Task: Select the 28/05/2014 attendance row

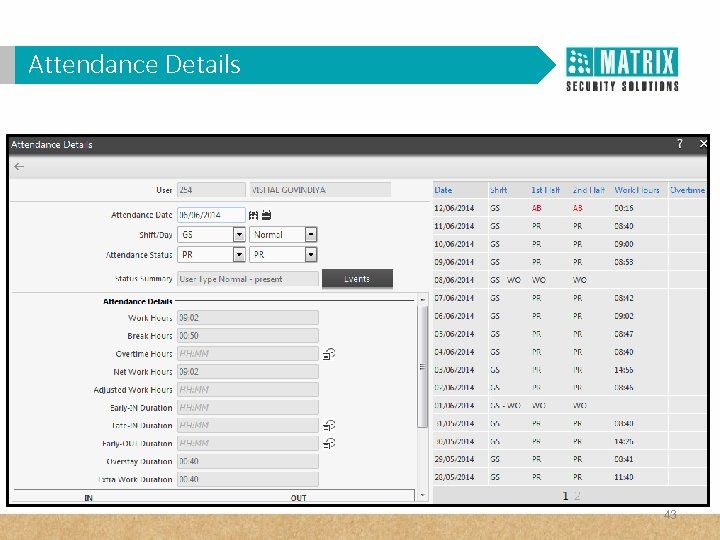Action: tap(570, 477)
